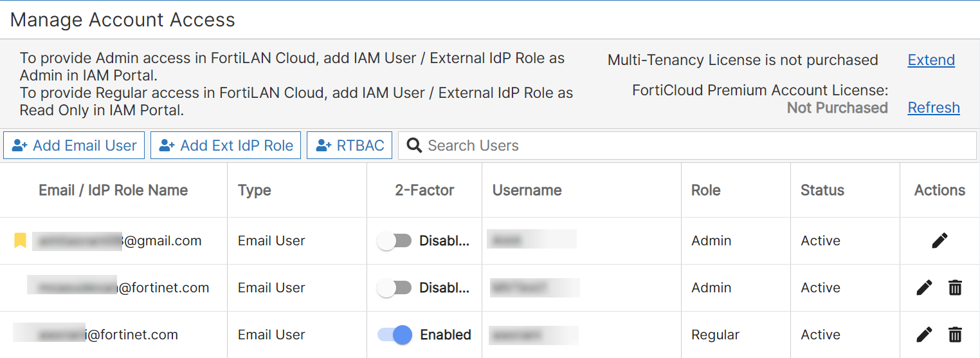Delete the Regular role user
Image resolution: width=980 pixels, height=358 pixels.
coord(956,335)
